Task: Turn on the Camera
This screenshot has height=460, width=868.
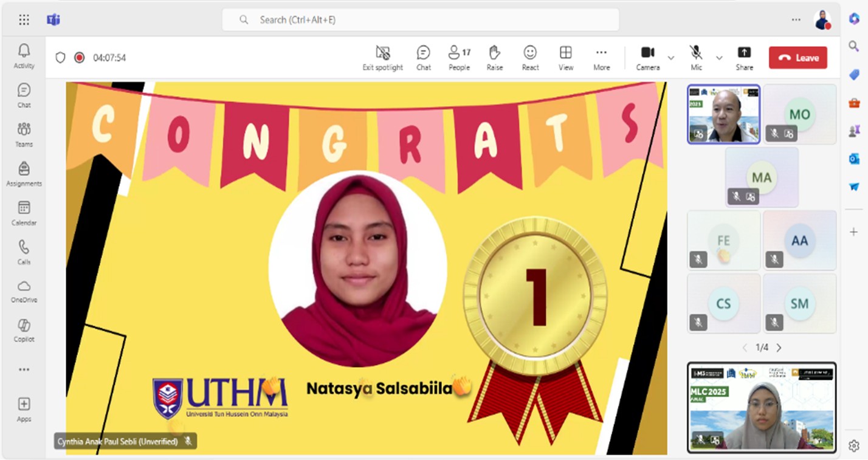Action: pyautogui.click(x=647, y=58)
